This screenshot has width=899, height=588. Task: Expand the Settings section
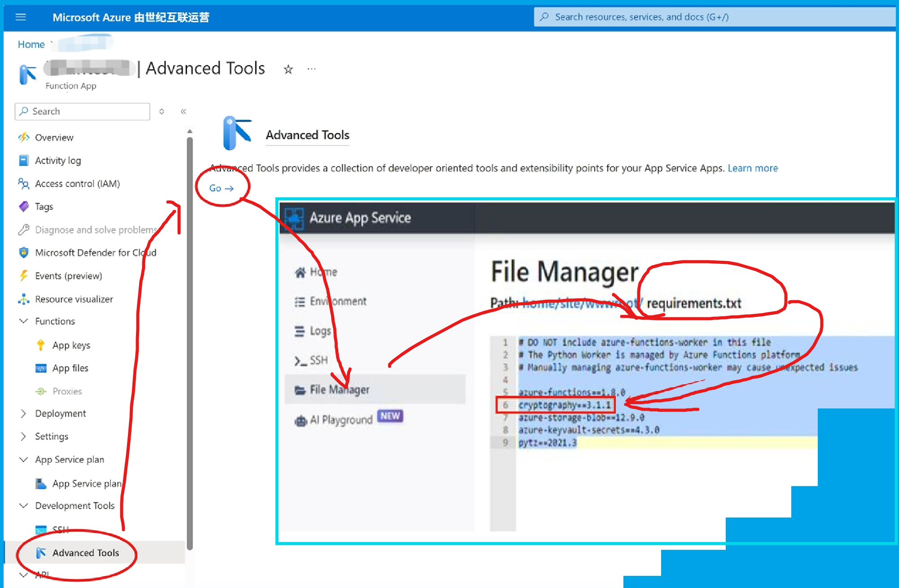click(x=24, y=436)
